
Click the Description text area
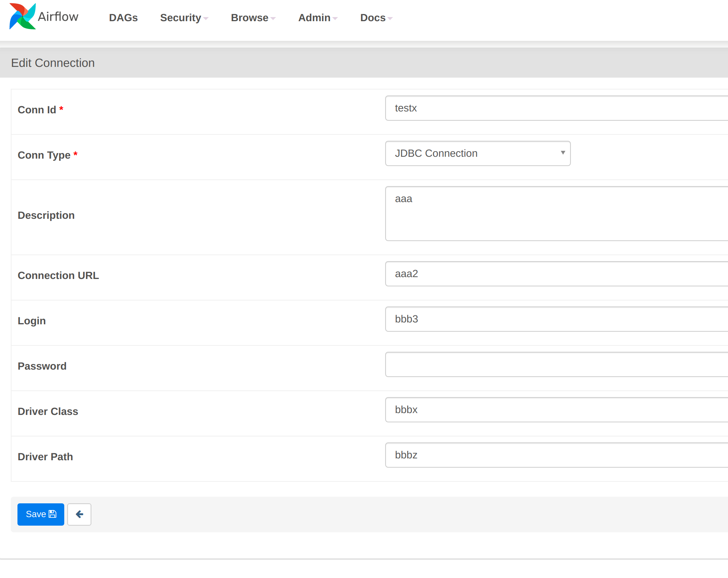click(520, 214)
